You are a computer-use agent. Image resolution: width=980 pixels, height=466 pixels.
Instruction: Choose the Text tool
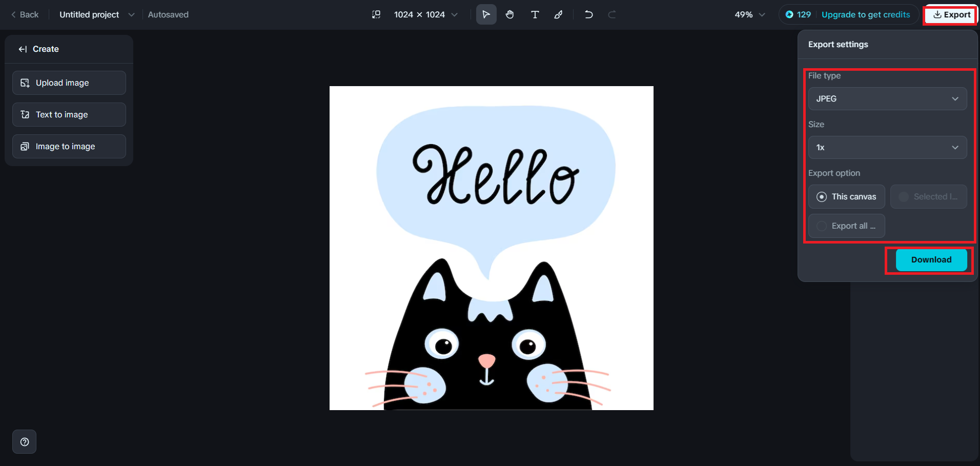535,14
